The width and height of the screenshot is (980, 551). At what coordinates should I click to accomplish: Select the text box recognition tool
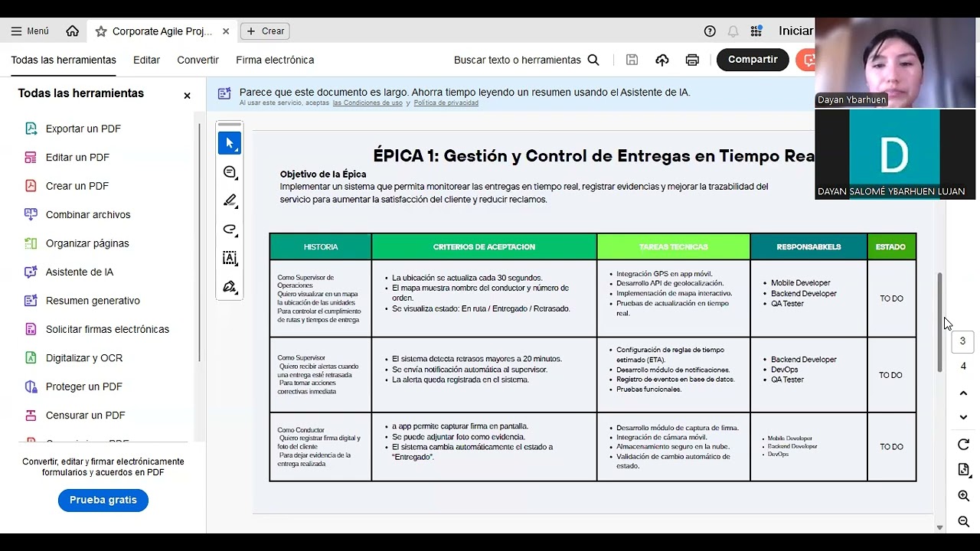pos(230,258)
